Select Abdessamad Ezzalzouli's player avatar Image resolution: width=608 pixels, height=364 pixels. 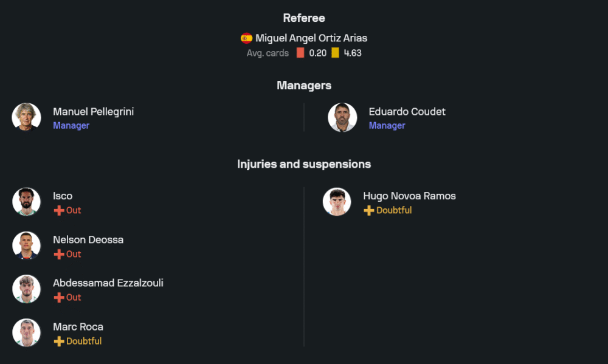pos(26,289)
